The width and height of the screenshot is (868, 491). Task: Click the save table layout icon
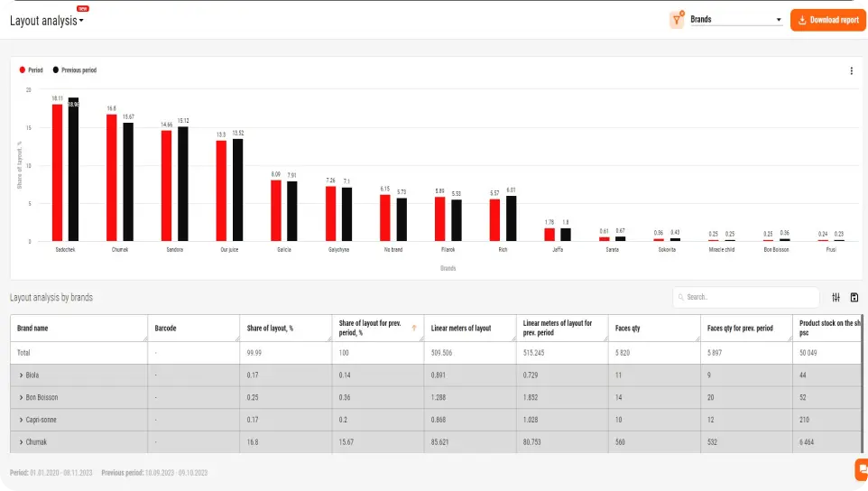pos(854,297)
